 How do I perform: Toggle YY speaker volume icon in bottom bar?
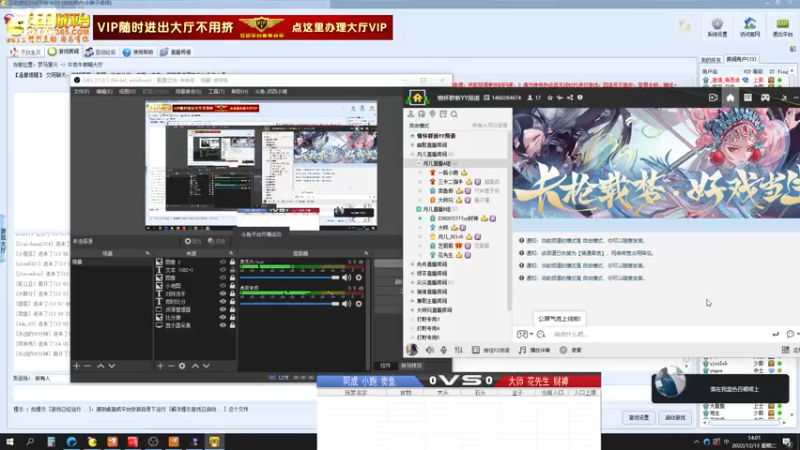pos(430,350)
